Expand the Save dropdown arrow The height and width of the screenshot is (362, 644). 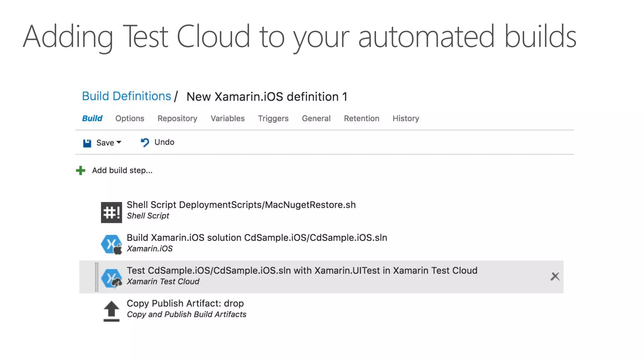pyautogui.click(x=119, y=142)
